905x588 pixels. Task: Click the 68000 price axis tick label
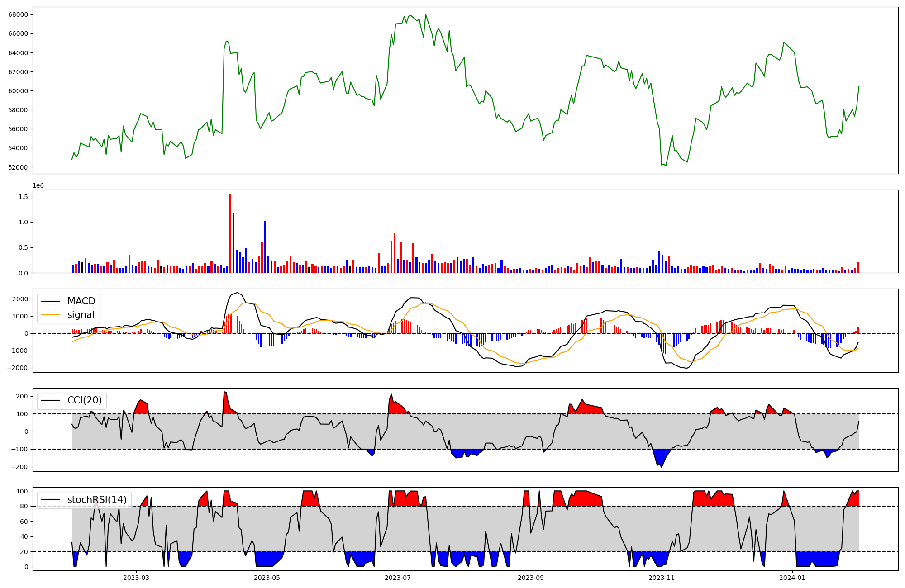18,14
